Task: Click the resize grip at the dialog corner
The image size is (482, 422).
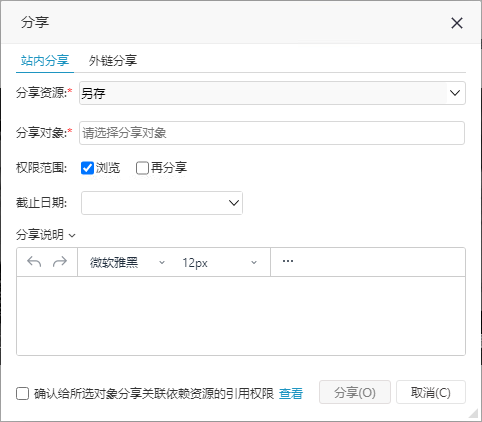Action: click(473, 414)
